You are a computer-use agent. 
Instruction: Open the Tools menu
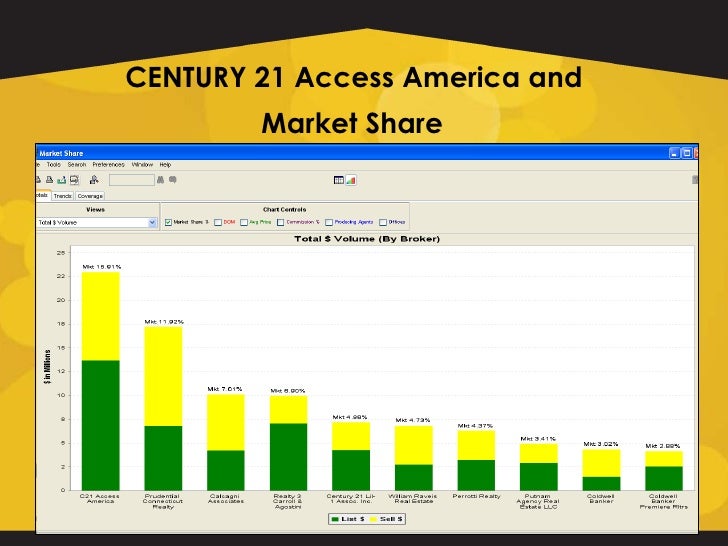click(x=53, y=164)
